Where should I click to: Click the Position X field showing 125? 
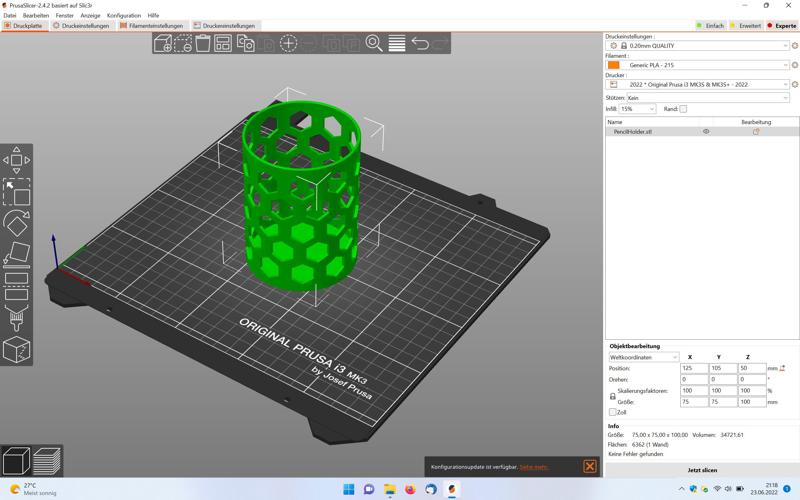[x=694, y=368]
